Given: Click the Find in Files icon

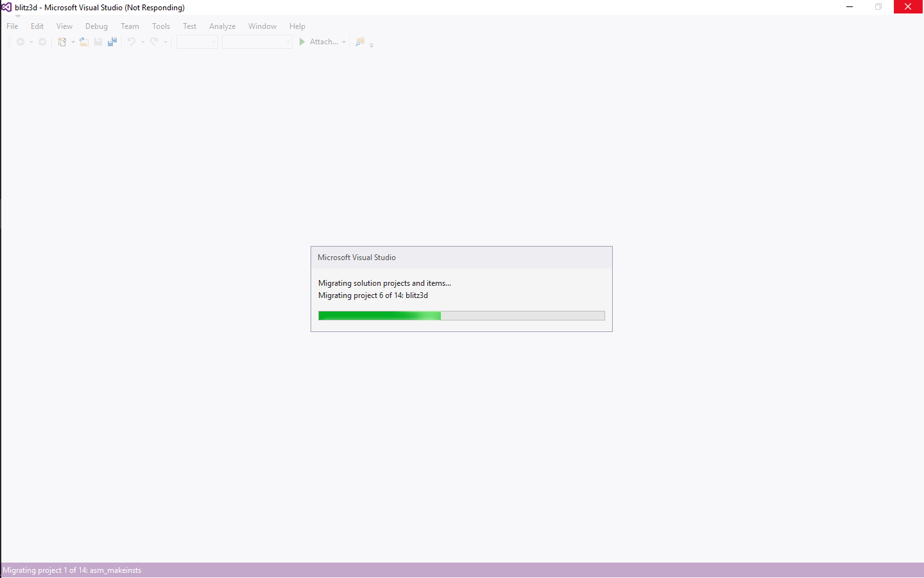Looking at the screenshot, I should pyautogui.click(x=360, y=42).
